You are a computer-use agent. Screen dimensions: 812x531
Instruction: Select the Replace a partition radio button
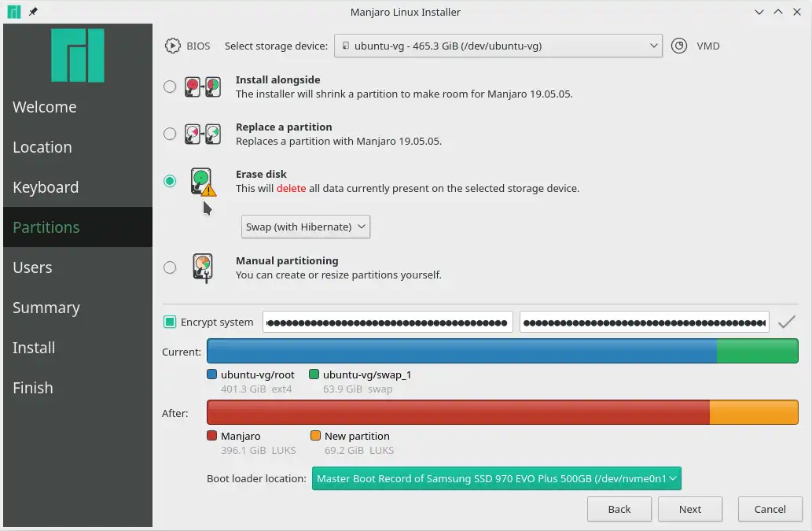point(170,134)
